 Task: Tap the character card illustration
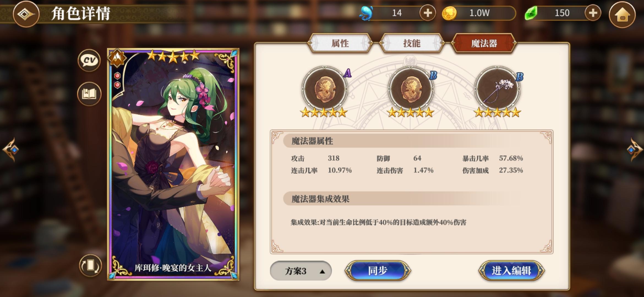pyautogui.click(x=173, y=164)
